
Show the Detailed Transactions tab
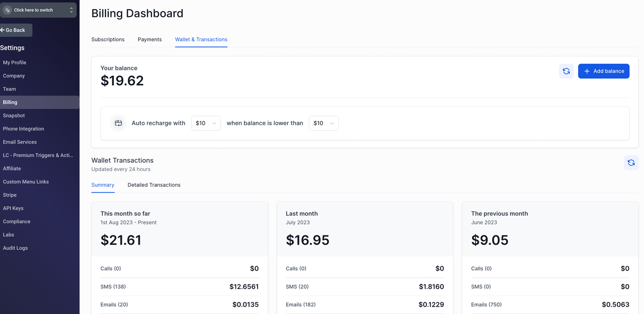[x=154, y=185]
